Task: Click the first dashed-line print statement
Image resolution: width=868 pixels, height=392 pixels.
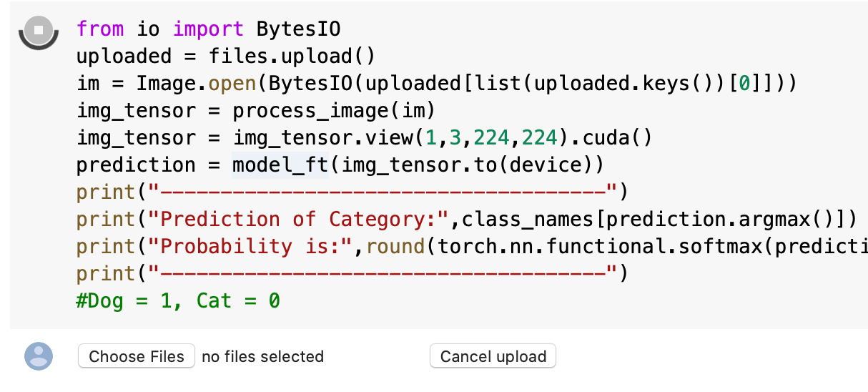Action: (x=352, y=192)
